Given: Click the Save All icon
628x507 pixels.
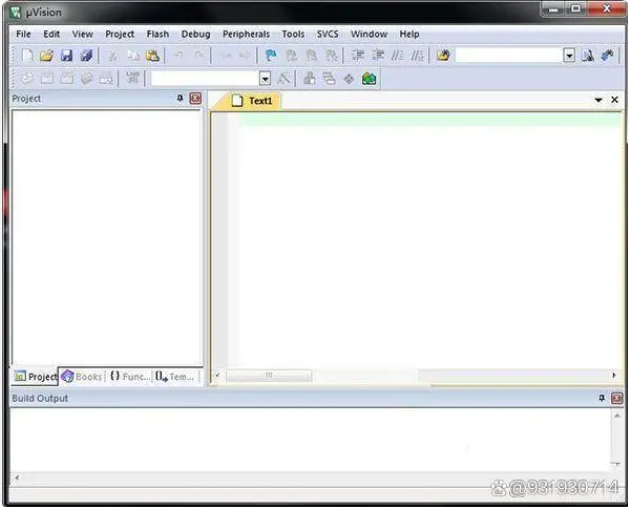Looking at the screenshot, I should (x=86, y=56).
